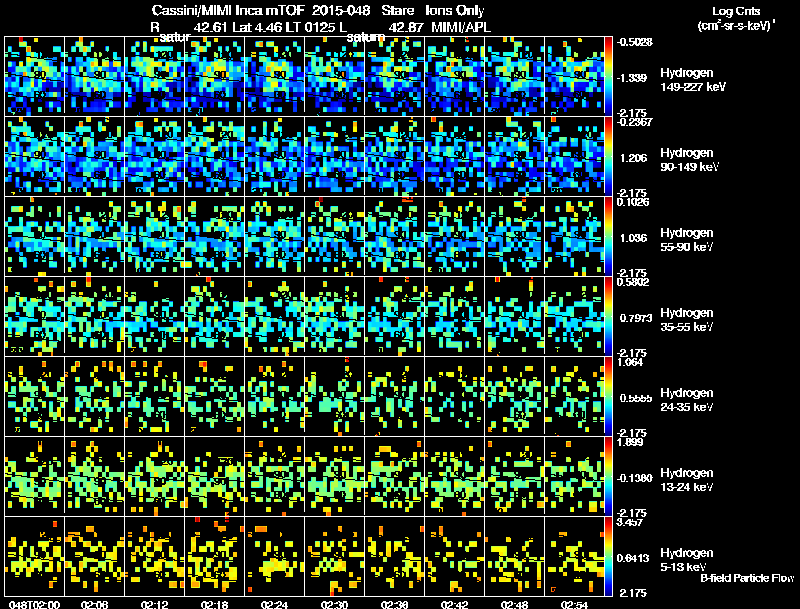Click the '3.457' color scale value
The height and width of the screenshot is (609, 800).
pyautogui.click(x=629, y=522)
